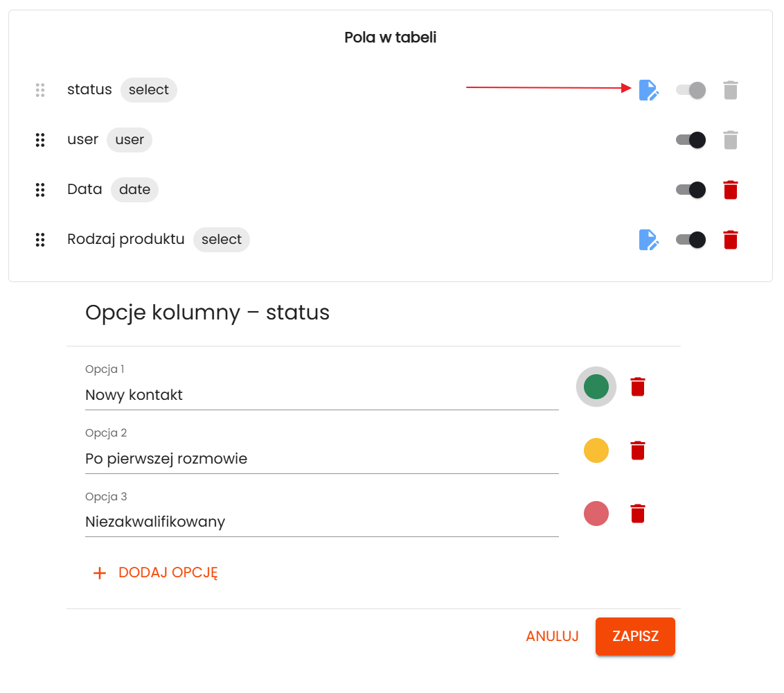The height and width of the screenshot is (693, 784).
Task: Edit options for Rodzaj produktu field
Action: coord(648,240)
